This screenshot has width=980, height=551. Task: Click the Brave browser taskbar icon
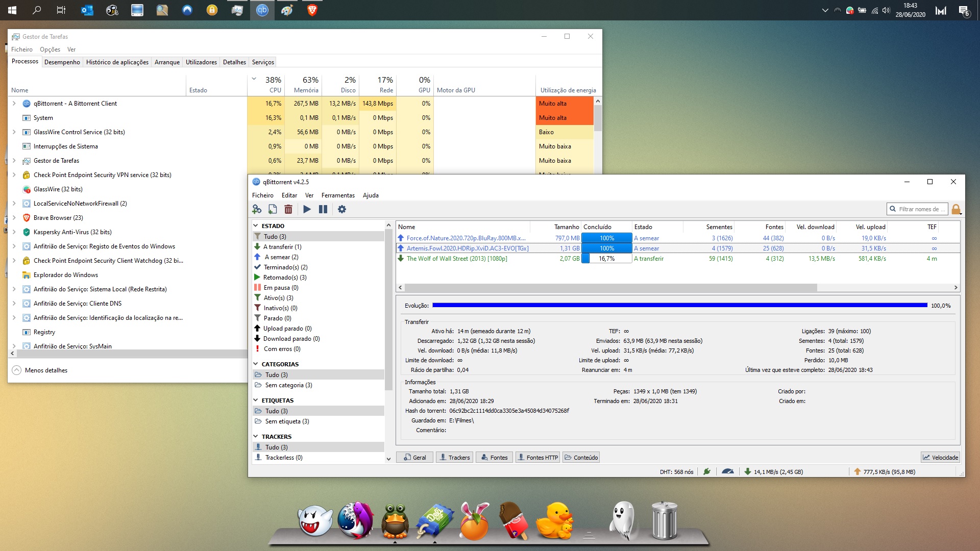tap(312, 10)
